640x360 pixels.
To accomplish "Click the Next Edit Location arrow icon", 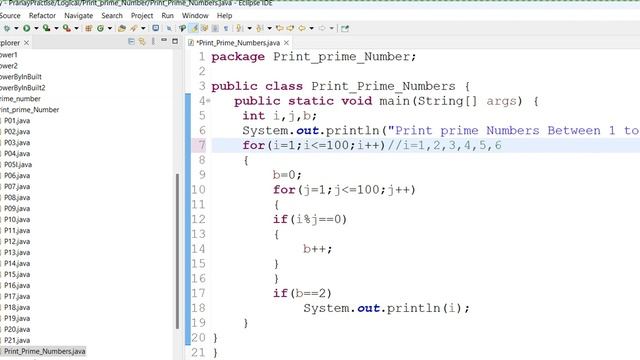I will coord(290,28).
